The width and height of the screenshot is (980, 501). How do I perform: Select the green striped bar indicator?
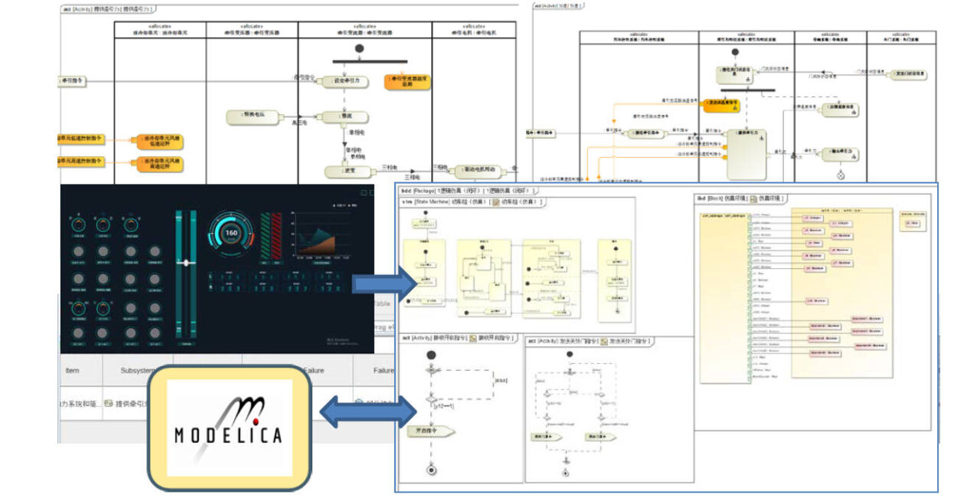coord(266,234)
